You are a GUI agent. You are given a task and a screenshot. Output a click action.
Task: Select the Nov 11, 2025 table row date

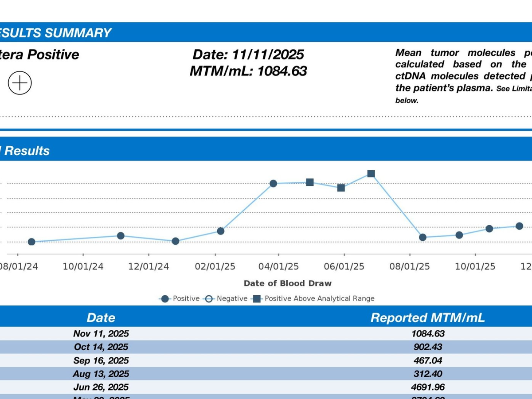coord(101,333)
